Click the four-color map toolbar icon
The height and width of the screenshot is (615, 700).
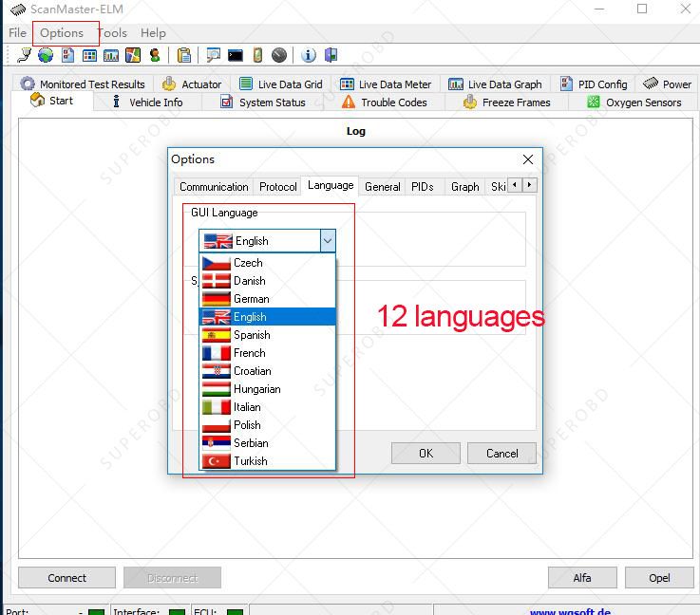tap(133, 55)
